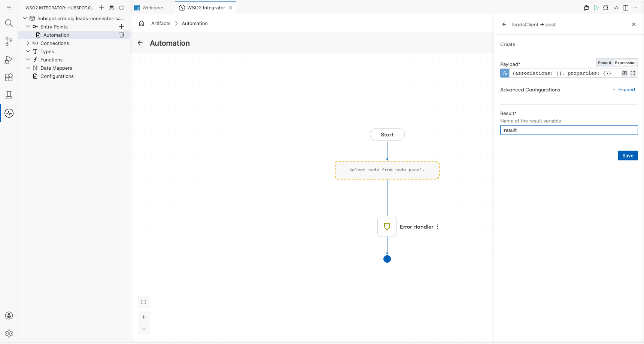Refresh the WSO2 Integrator project tree
Image resolution: width=644 pixels, height=344 pixels.
pyautogui.click(x=121, y=7)
